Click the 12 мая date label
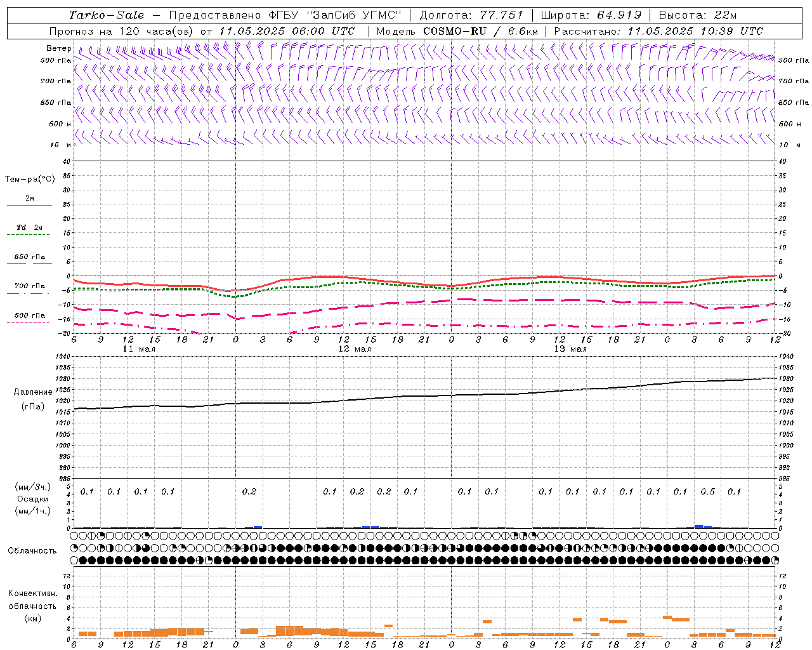This screenshot has width=812, height=650. pos(355,349)
